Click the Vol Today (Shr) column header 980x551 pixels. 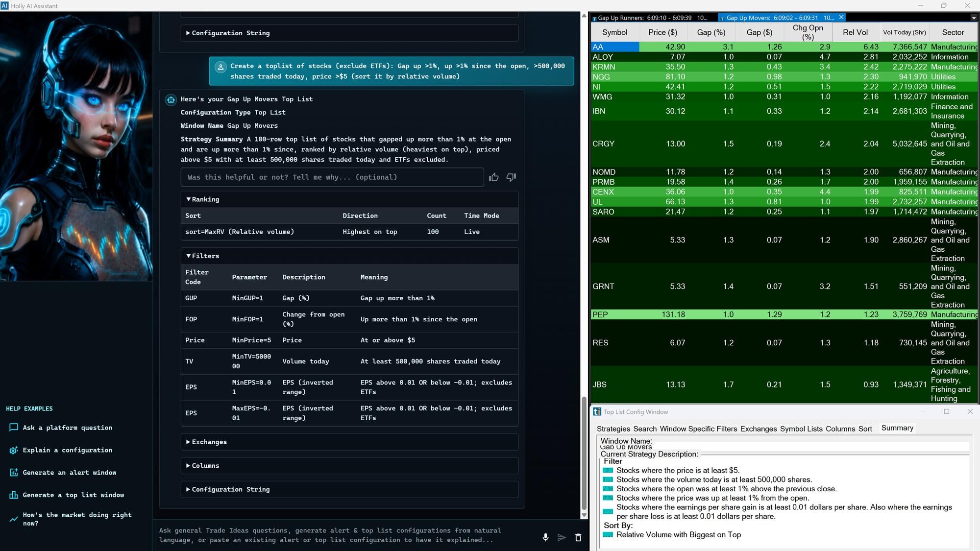904,32
